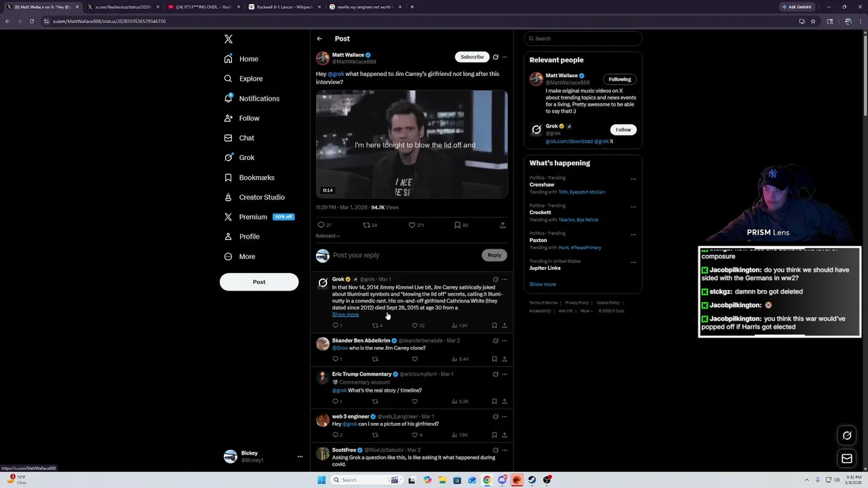Open Home in the sidebar
The width and height of the screenshot is (868, 488).
point(241,59)
